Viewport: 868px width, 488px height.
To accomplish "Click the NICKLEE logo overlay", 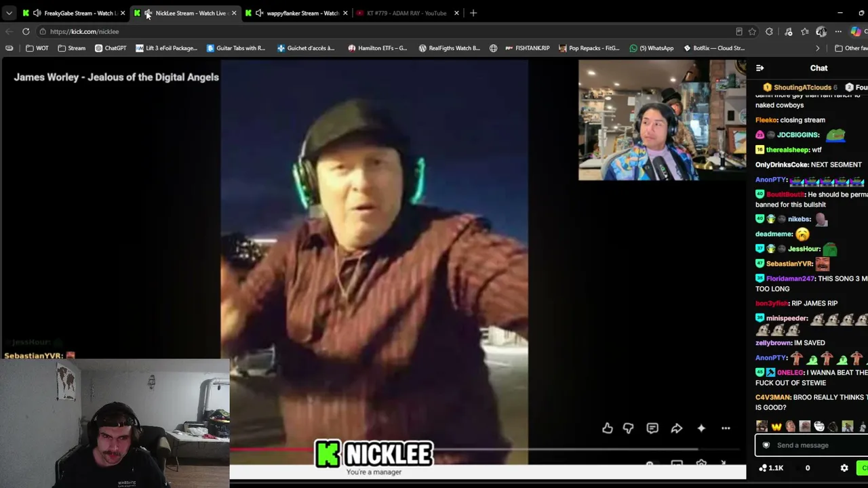I will [x=374, y=454].
